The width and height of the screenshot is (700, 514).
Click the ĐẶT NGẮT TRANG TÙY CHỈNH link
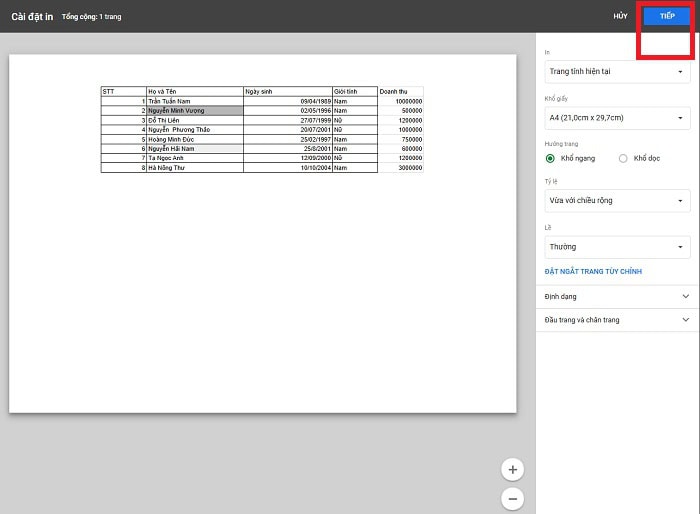[593, 271]
